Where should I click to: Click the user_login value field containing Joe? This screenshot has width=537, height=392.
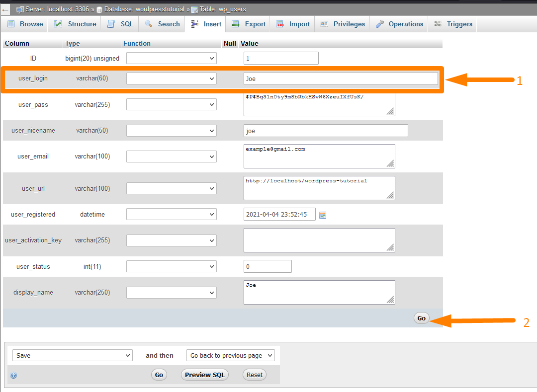pyautogui.click(x=341, y=78)
